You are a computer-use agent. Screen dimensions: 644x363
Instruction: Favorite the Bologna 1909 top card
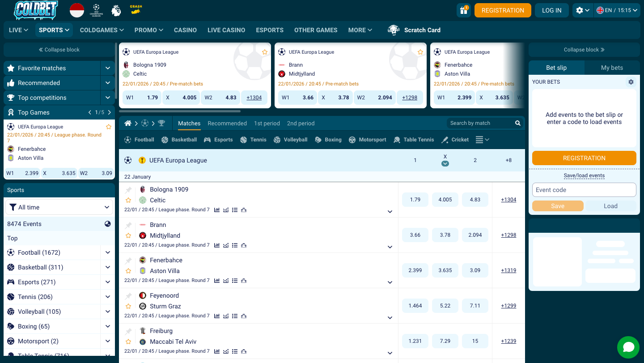pyautogui.click(x=265, y=52)
